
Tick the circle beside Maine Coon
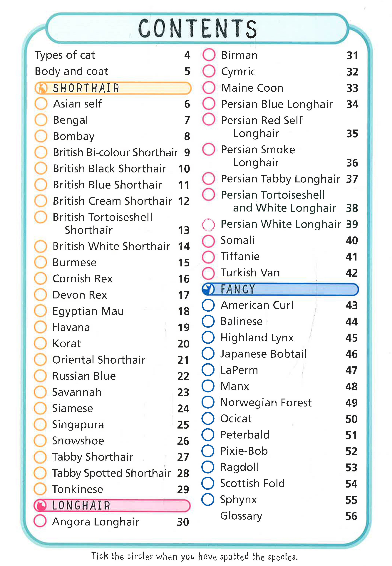[x=209, y=88]
